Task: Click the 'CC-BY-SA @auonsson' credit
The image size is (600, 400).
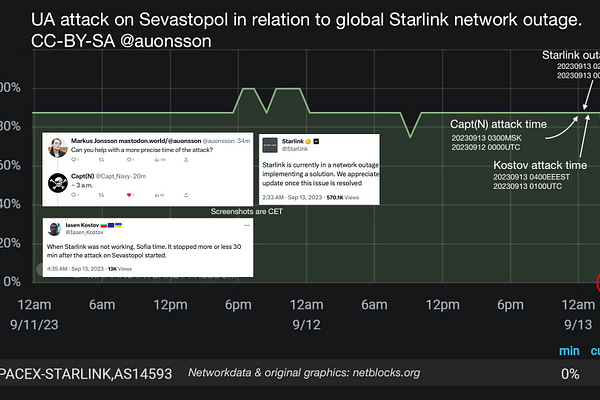Action: 121,41
